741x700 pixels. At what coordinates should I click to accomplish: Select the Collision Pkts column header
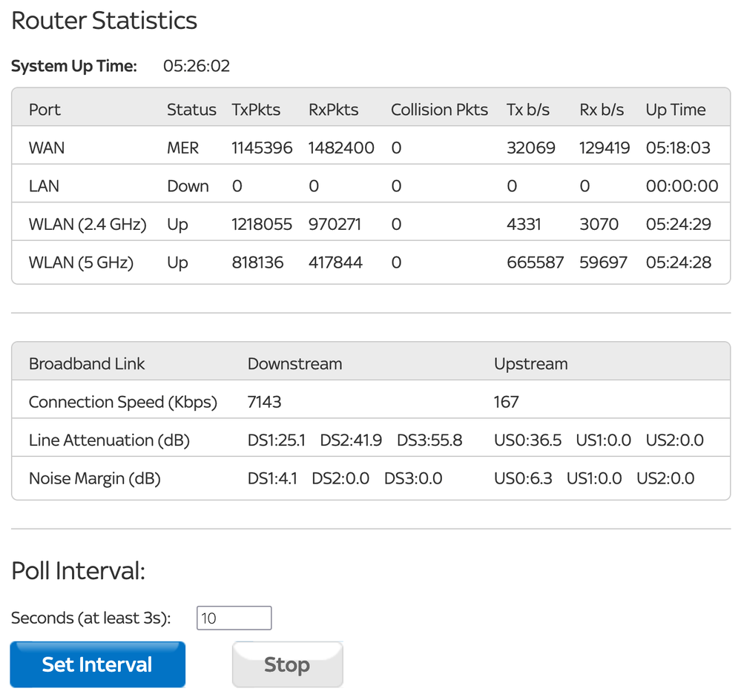click(x=439, y=109)
